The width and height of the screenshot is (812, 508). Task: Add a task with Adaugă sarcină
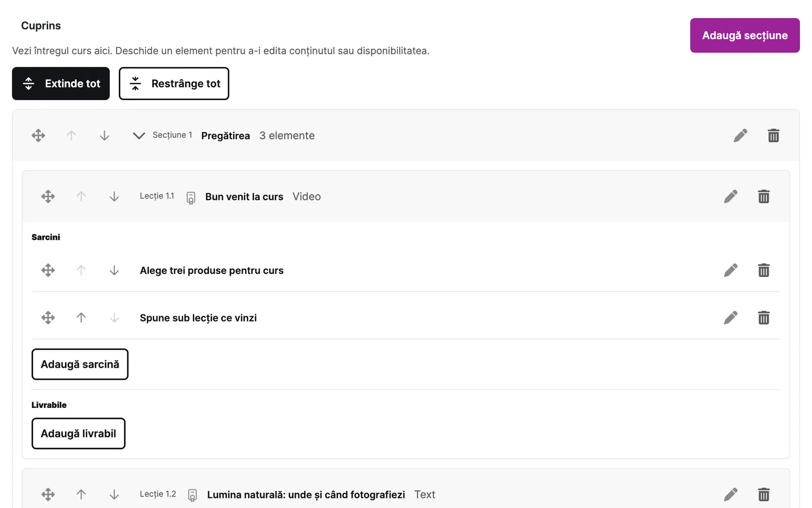80,364
